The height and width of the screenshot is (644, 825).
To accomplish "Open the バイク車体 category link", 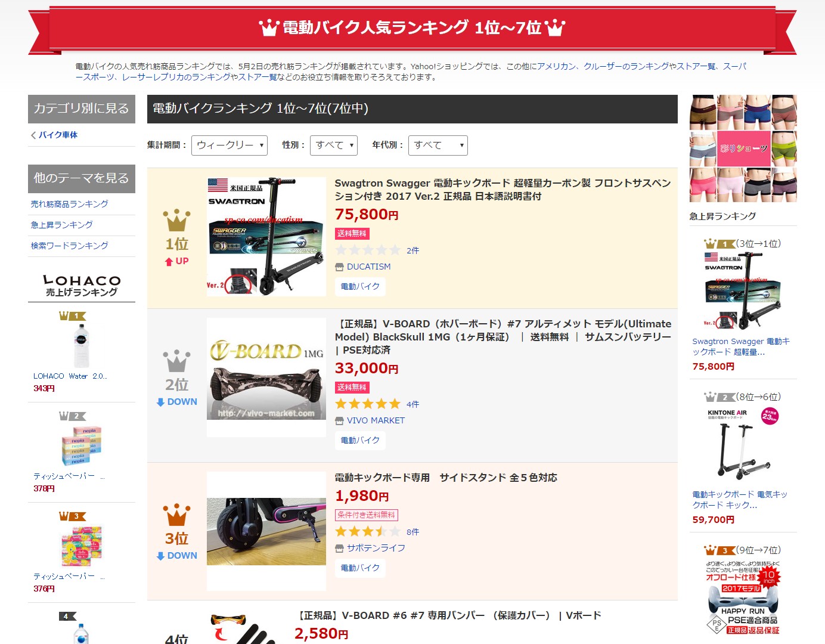I will click(58, 135).
